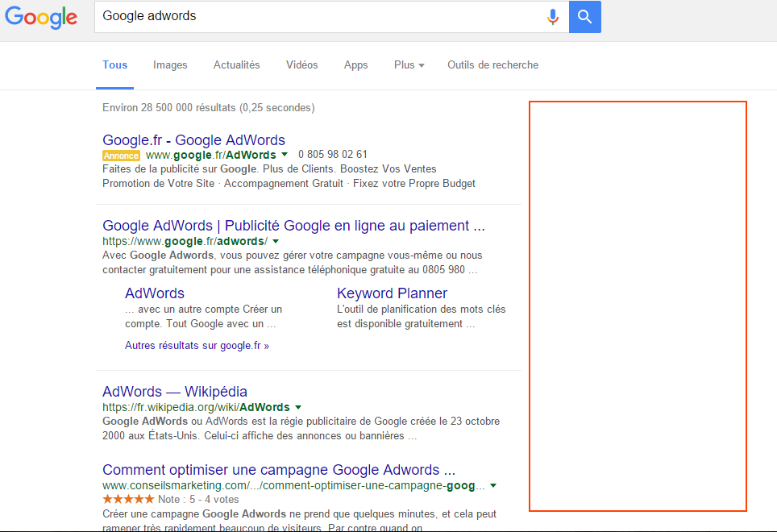The height and width of the screenshot is (532, 777).
Task: Click the Annonce ad label
Action: click(x=122, y=156)
